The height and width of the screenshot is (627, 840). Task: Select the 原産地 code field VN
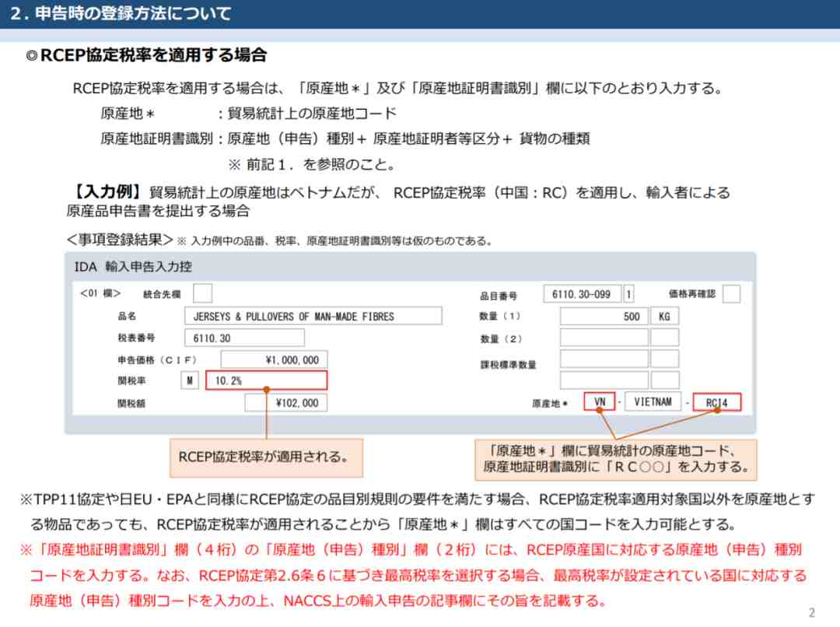tap(600, 402)
